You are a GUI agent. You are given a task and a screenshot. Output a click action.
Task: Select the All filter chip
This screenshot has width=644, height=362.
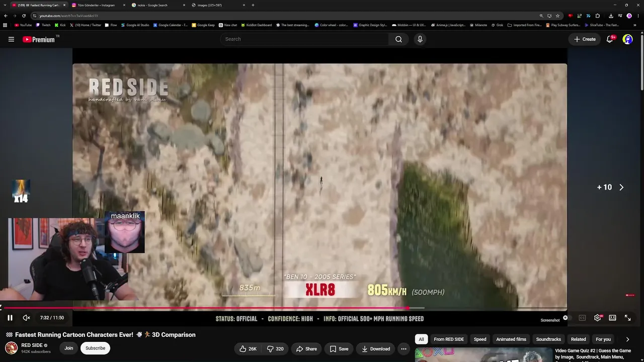pos(421,339)
